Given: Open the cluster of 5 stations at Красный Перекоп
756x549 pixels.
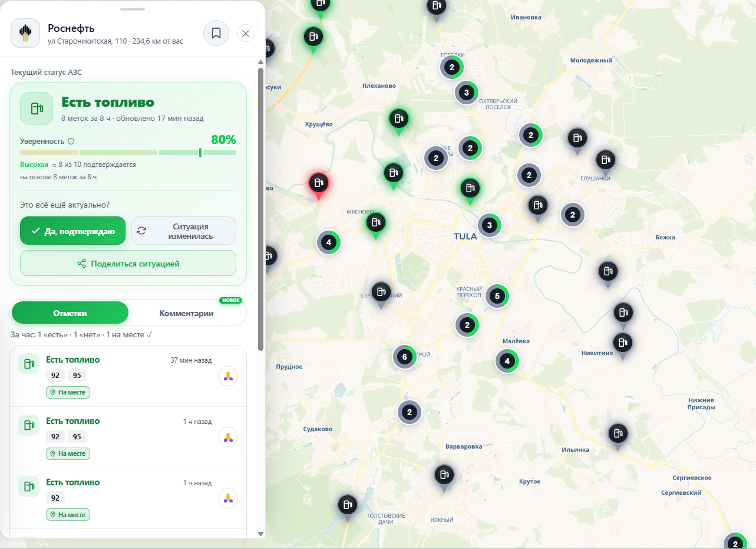Looking at the screenshot, I should pyautogui.click(x=497, y=296).
